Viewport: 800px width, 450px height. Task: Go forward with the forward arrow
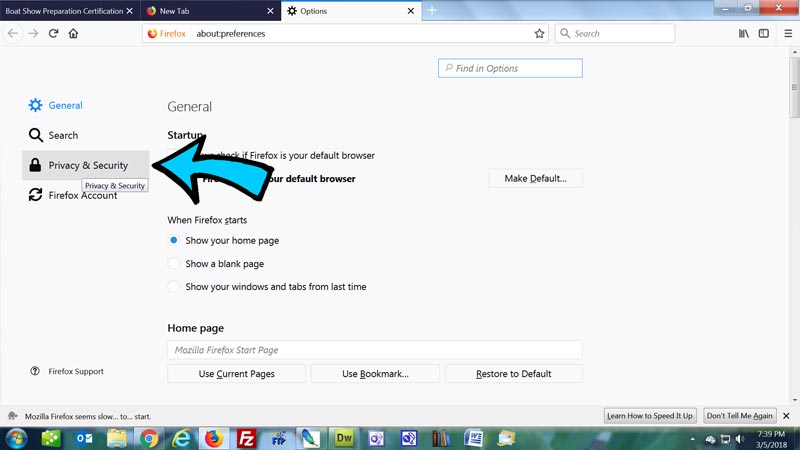[33, 34]
